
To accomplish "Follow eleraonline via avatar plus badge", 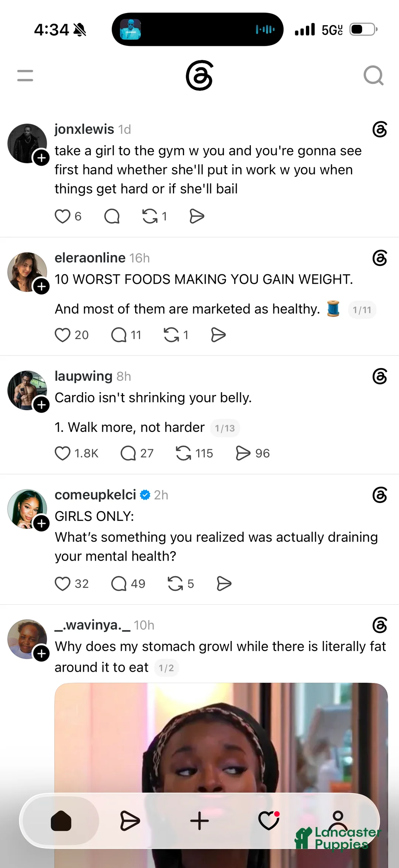I will 41,287.
